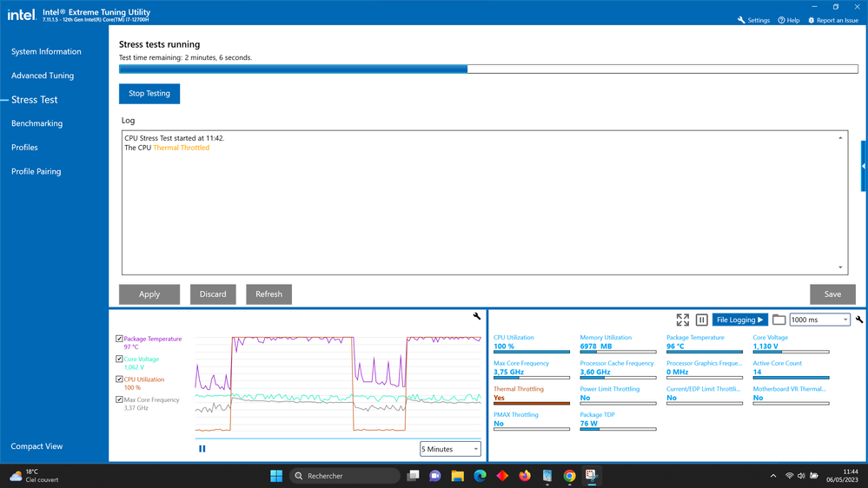868x488 pixels.
Task: Save the stress test log
Action: 832,294
